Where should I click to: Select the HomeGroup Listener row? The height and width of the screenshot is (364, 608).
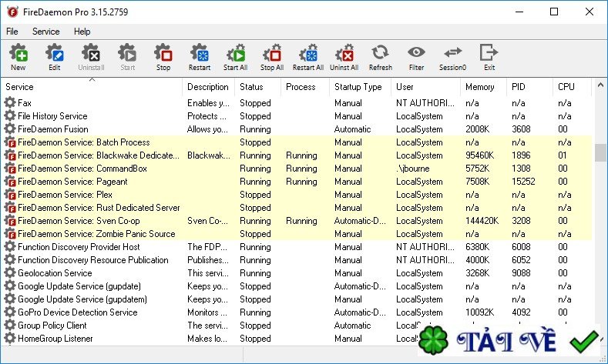click(x=297, y=338)
